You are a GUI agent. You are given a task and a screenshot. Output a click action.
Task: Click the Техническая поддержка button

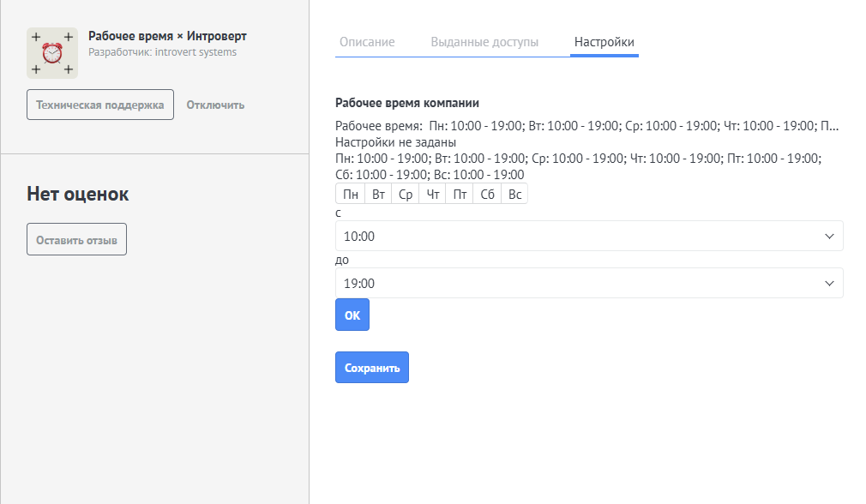click(x=100, y=105)
